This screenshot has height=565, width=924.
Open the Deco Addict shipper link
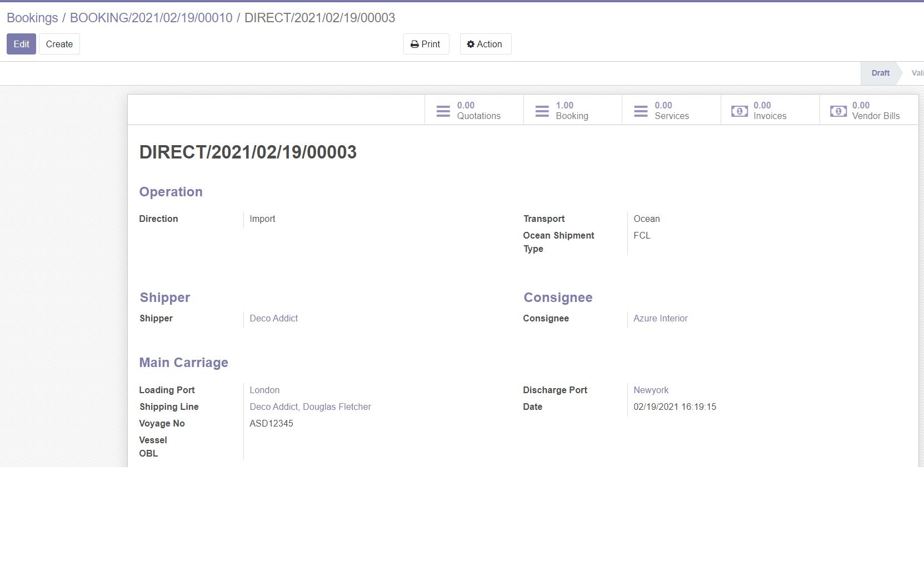pos(273,319)
